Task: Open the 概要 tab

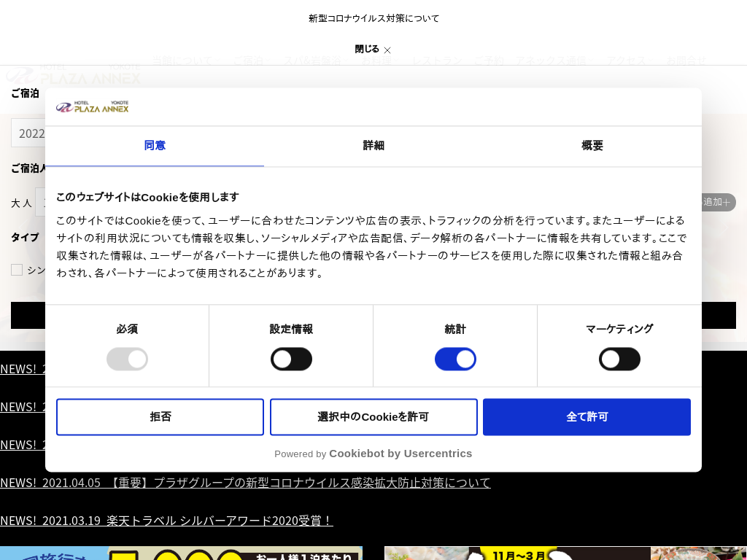Action: [592, 146]
